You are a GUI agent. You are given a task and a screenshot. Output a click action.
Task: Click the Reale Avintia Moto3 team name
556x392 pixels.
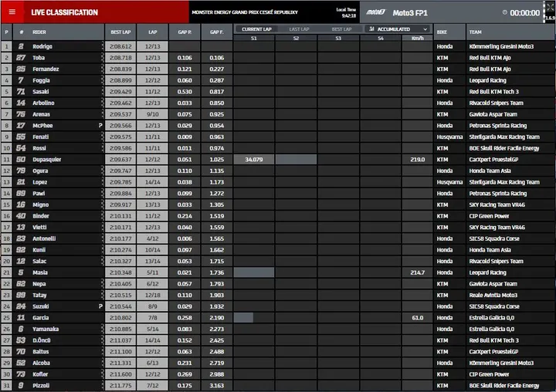[493, 295]
